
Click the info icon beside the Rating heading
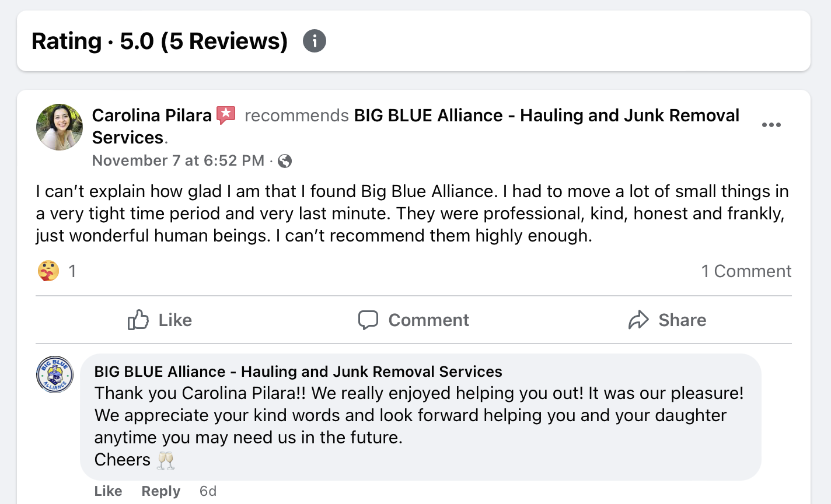pyautogui.click(x=315, y=41)
